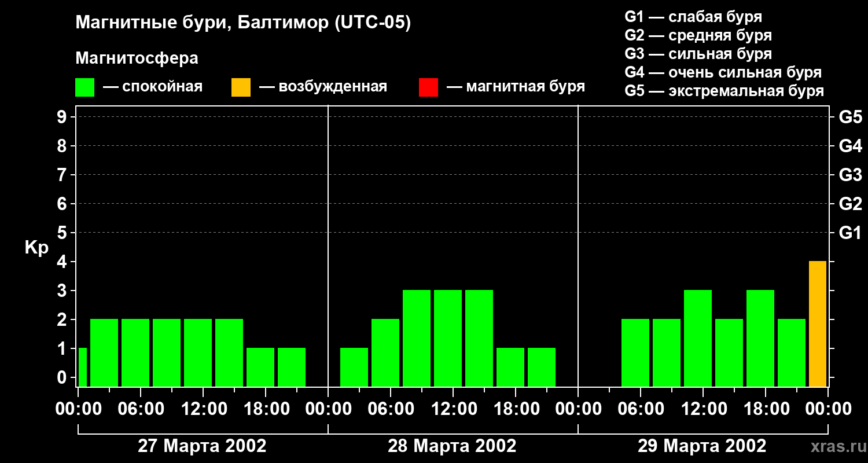This screenshot has width=868, height=463.
Task: Click the title 'Магнитные бури, Балтимор (UTC-05)'
Action: [243, 23]
